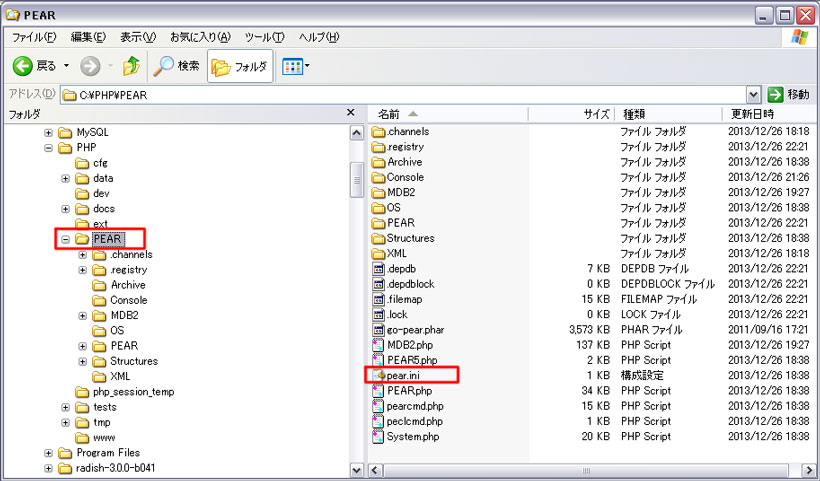
Task: Collapse the PEAR tree node
Action: 65,239
